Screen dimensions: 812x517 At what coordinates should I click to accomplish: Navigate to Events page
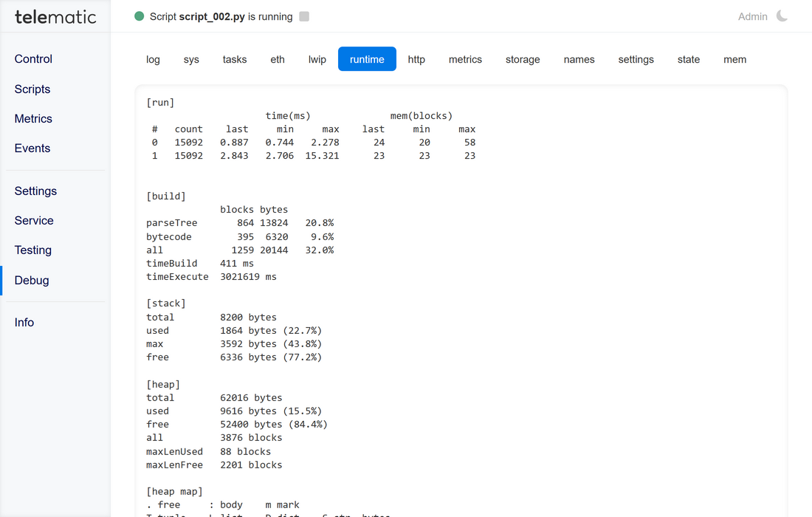coord(32,148)
